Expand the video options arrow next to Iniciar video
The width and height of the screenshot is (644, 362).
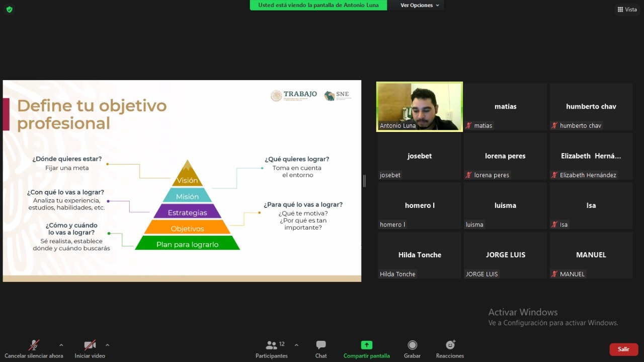coord(107,345)
